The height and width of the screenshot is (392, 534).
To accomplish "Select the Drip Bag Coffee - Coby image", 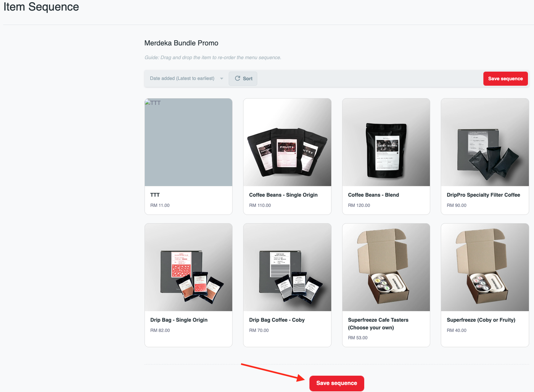I will pyautogui.click(x=287, y=267).
